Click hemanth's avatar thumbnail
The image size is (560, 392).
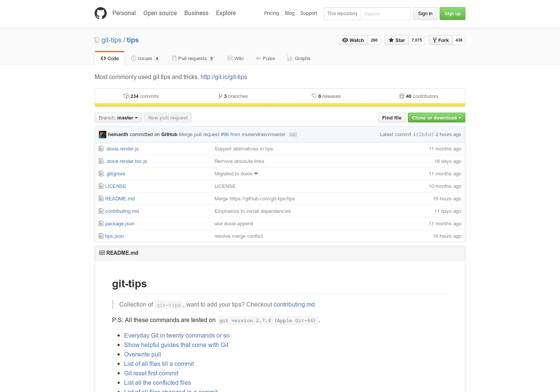coord(103,135)
